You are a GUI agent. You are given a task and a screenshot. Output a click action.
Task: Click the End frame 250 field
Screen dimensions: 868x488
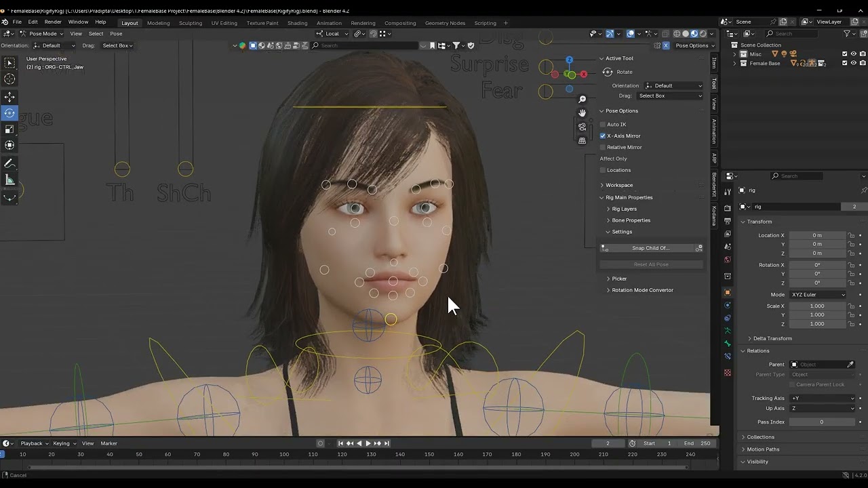[696, 443]
